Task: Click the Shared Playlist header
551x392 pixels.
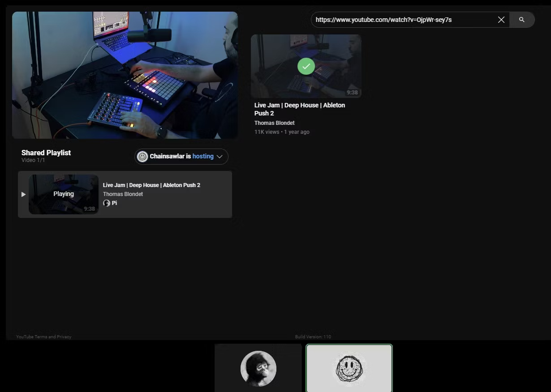Action: [46, 153]
